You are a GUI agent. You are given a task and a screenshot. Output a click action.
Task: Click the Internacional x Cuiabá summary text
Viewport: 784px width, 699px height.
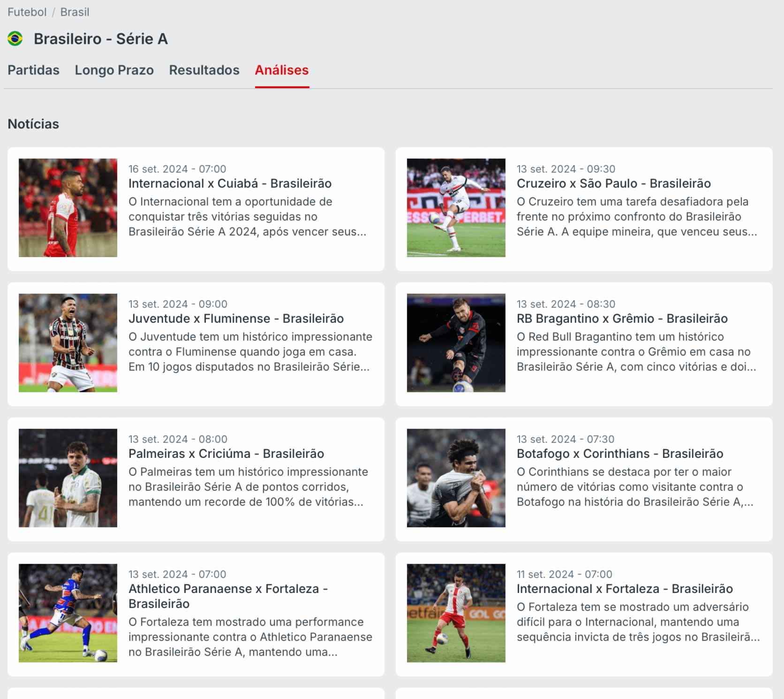(248, 217)
